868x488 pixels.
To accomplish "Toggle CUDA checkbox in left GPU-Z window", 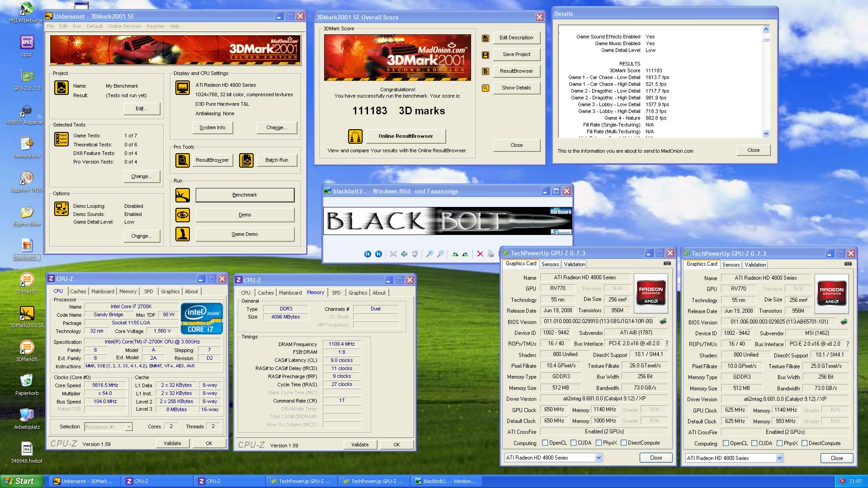I will 573,443.
